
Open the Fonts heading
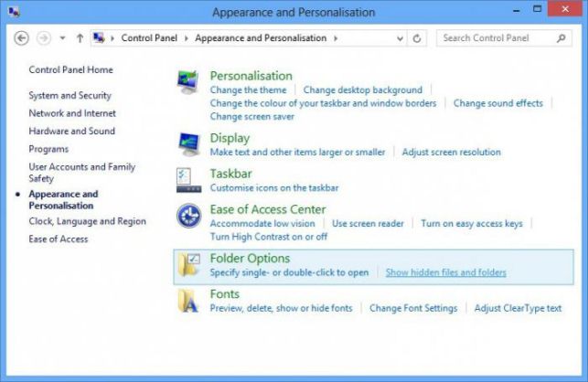coord(225,294)
